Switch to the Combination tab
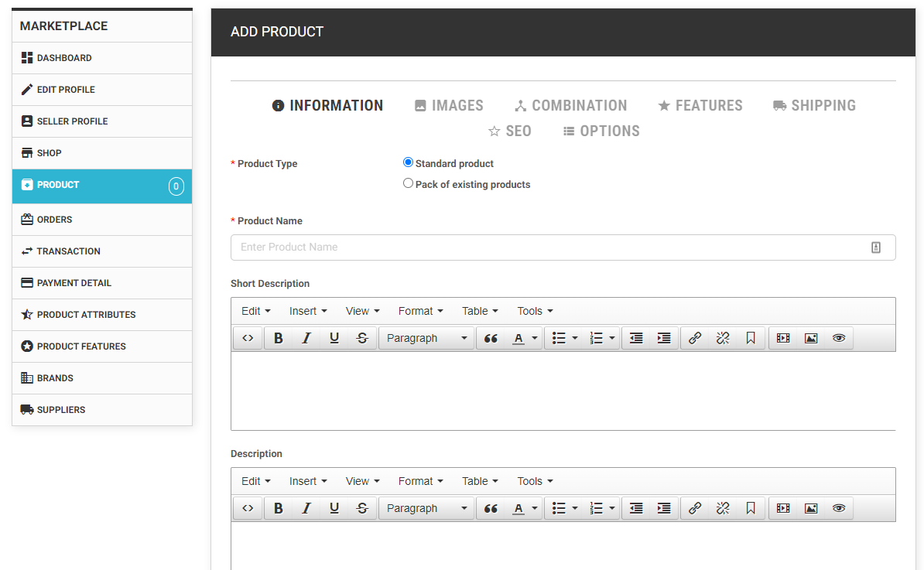The image size is (924, 570). coord(570,105)
